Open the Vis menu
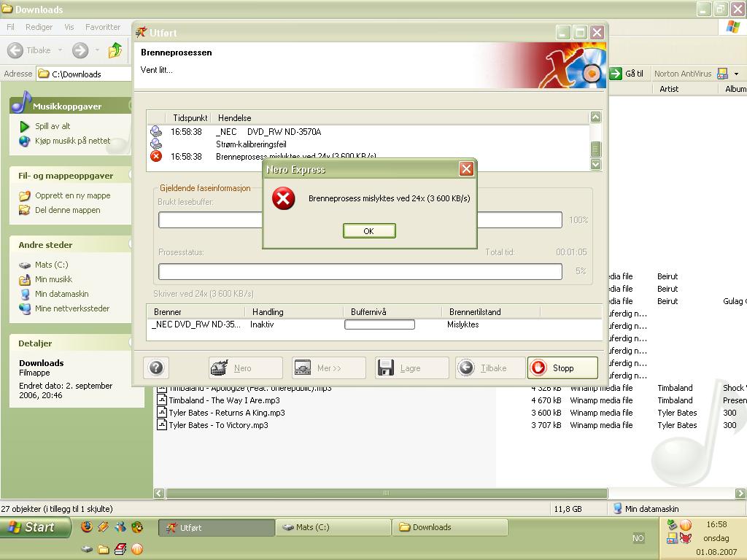The image size is (747, 560). point(69,27)
